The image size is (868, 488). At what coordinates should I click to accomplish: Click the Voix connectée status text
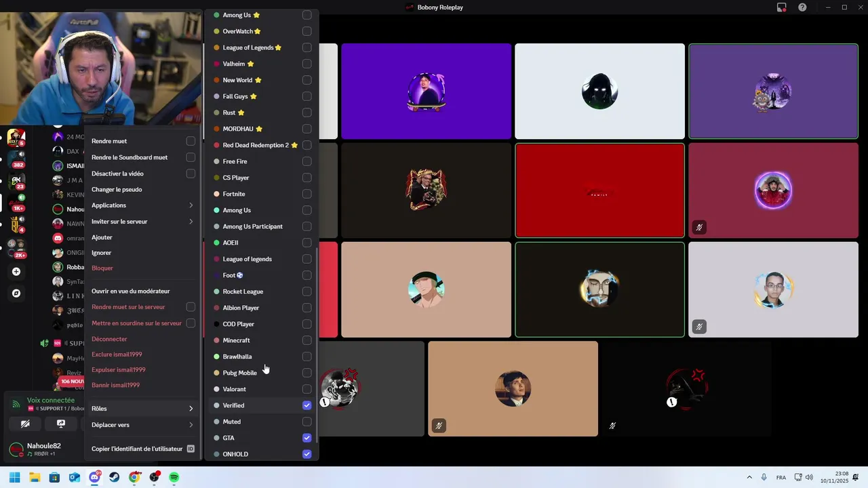[x=51, y=401]
